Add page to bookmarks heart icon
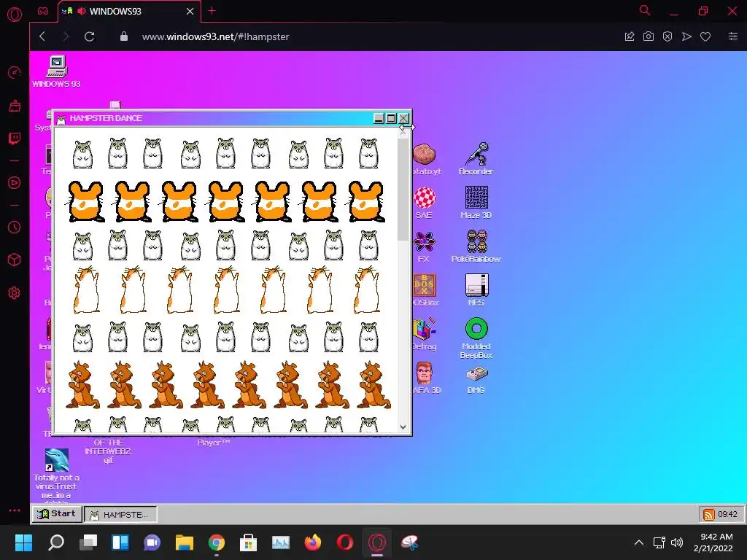Screen dimensions: 747x560 click(705, 36)
